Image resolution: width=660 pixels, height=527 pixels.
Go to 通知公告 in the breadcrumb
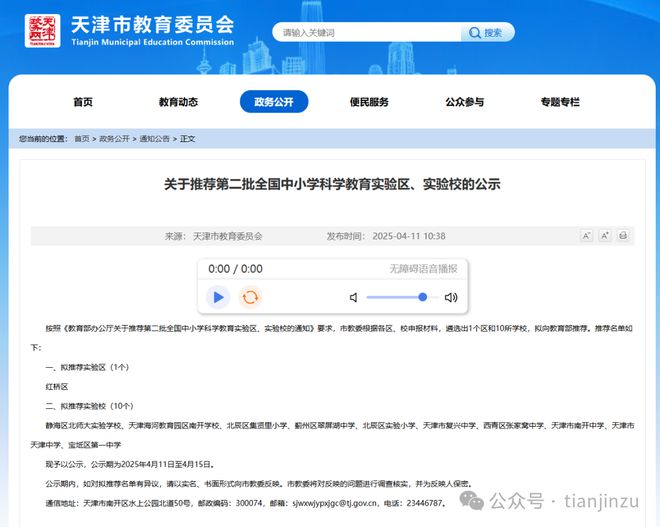tap(154, 138)
